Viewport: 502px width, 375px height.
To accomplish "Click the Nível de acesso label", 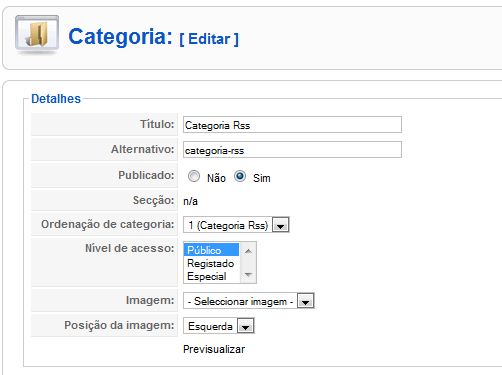I will (130, 248).
